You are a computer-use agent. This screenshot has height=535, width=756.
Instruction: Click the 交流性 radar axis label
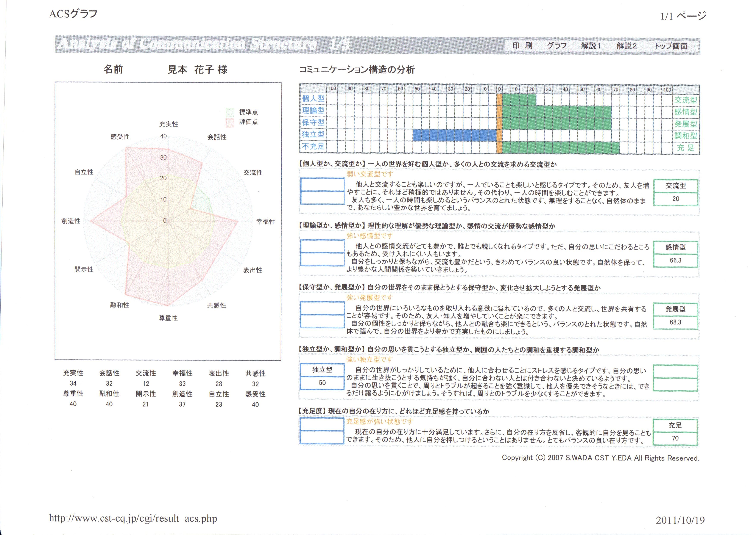pos(253,172)
